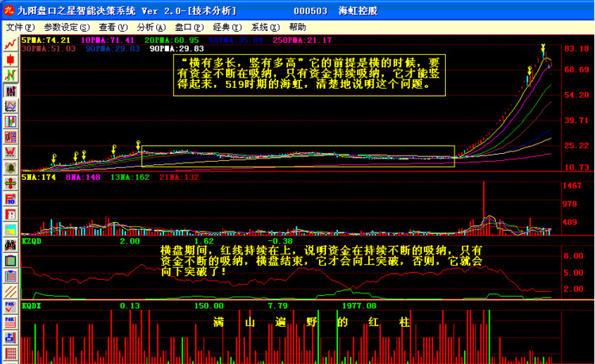This screenshot has width=595, height=364.
Task: Open the 系统(X) menu
Action: [265, 27]
